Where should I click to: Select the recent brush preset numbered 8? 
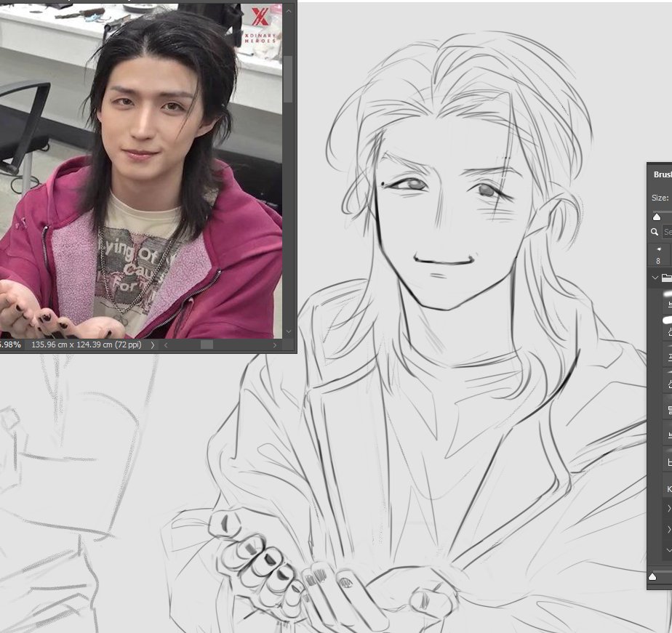[658, 255]
